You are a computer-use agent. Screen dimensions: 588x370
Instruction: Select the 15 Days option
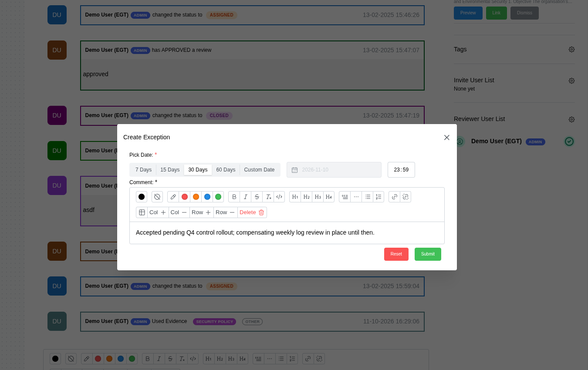[170, 170]
